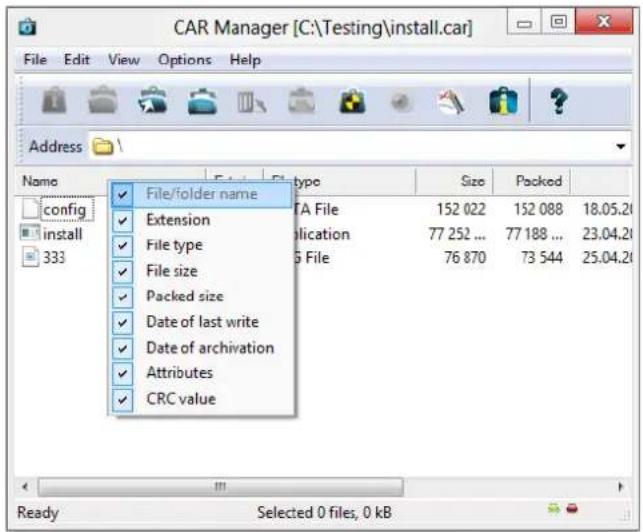The height and width of the screenshot is (532, 643).
Task: Click size value 76 870
Action: click(x=465, y=258)
